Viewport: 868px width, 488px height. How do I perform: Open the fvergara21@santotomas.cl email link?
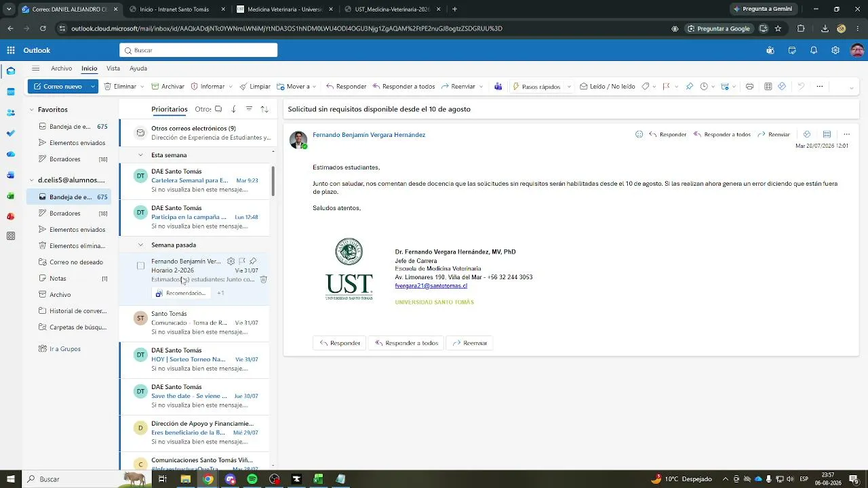click(431, 286)
